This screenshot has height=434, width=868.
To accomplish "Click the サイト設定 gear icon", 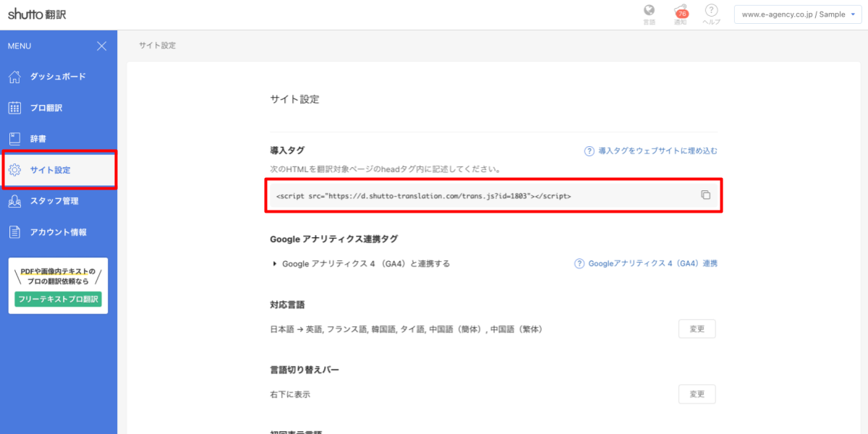I will coord(15,170).
